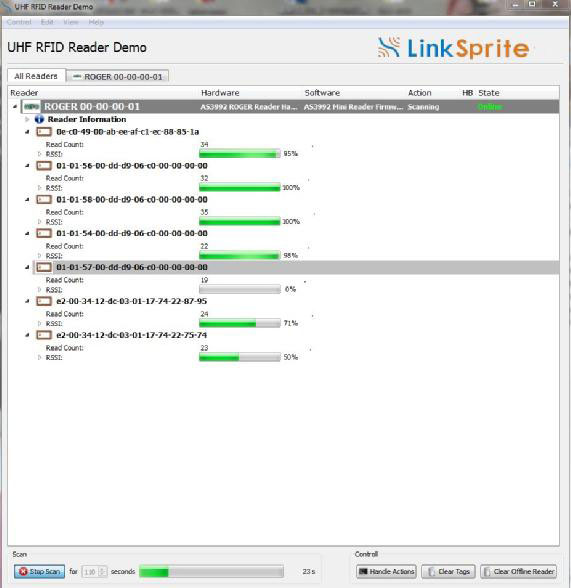Image resolution: width=571 pixels, height=588 pixels.
Task: Click the blue Reader Information info icon
Action: [39, 119]
